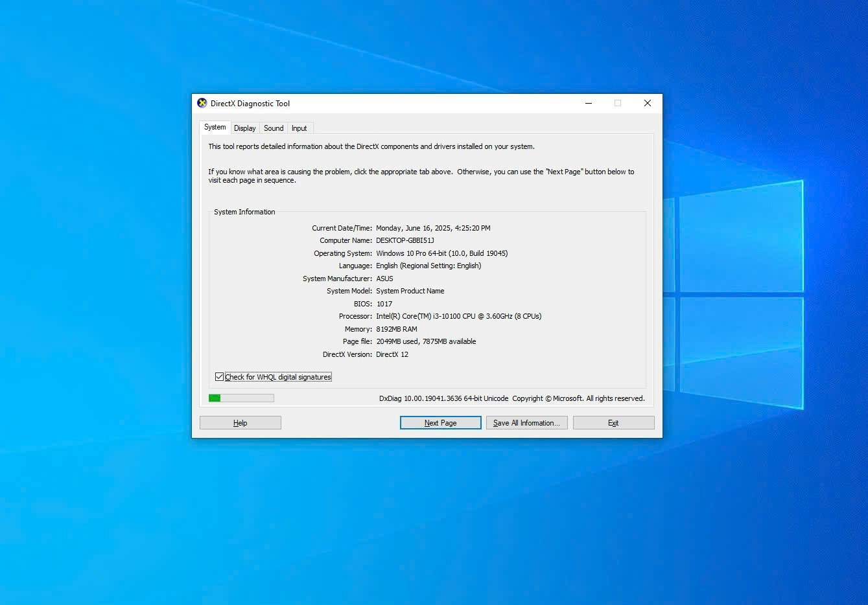Click the English language setting value
868x605 pixels.
tap(428, 266)
